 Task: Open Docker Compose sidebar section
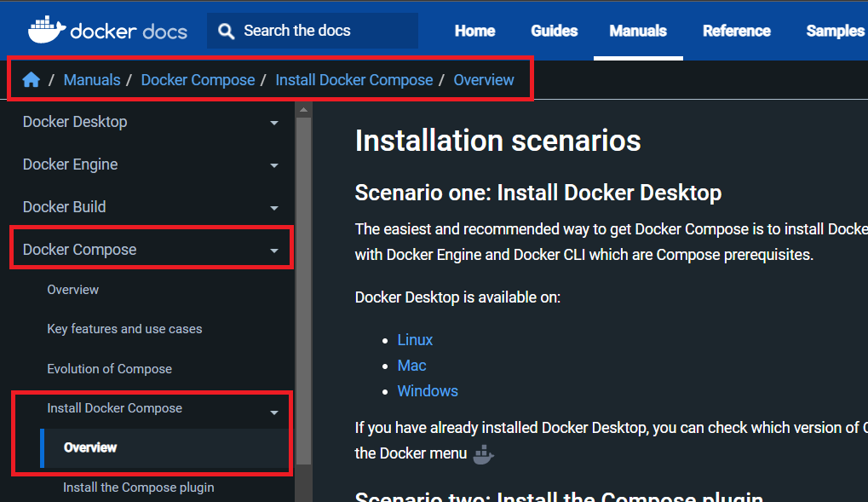click(x=80, y=250)
